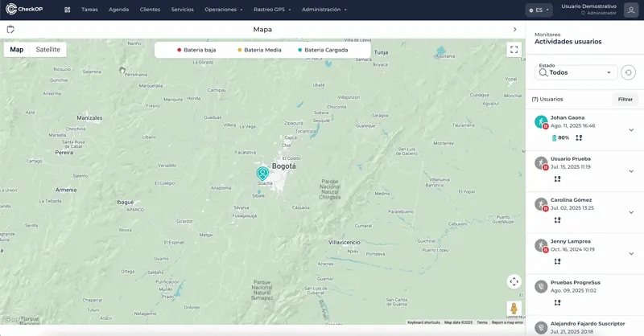Click Johan Gaona's avatar icon
The image size is (644, 336).
tap(541, 122)
